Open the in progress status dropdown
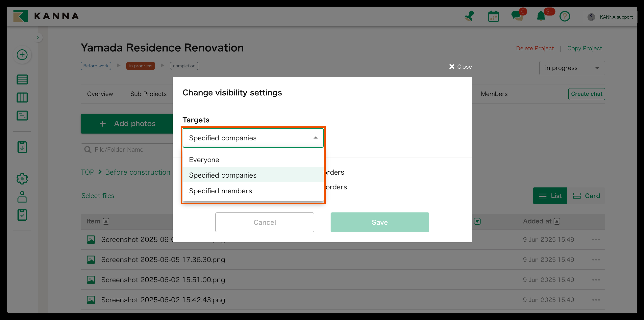644x320 pixels. [572, 68]
